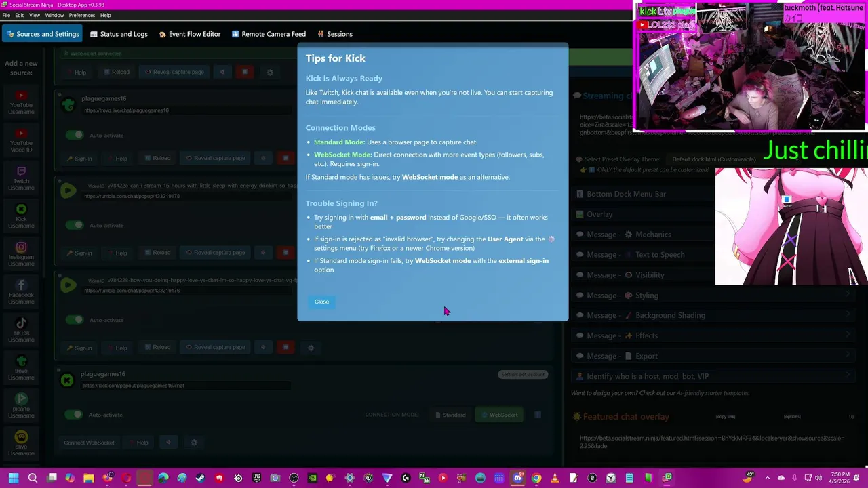Open the Sessions tab
The image size is (868, 488).
pyautogui.click(x=334, y=34)
